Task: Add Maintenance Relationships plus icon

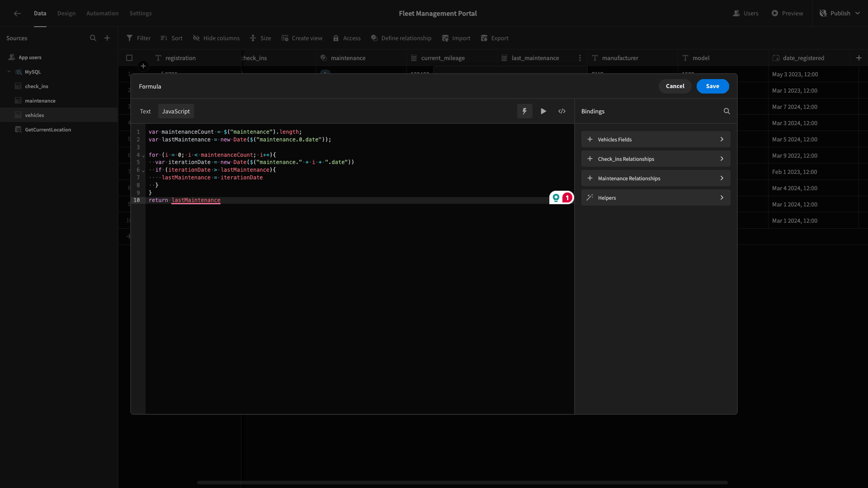Action: (590, 178)
